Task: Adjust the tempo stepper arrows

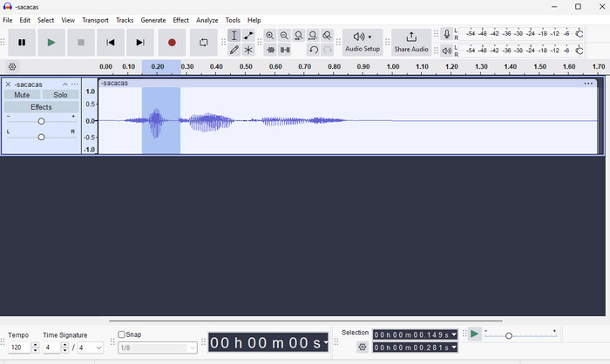Action: tap(35, 347)
